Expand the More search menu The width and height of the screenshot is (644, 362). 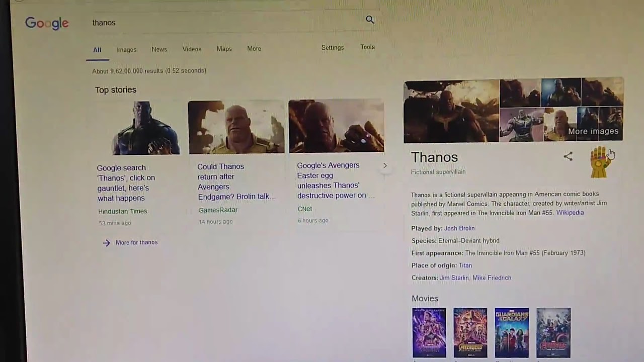tap(254, 49)
